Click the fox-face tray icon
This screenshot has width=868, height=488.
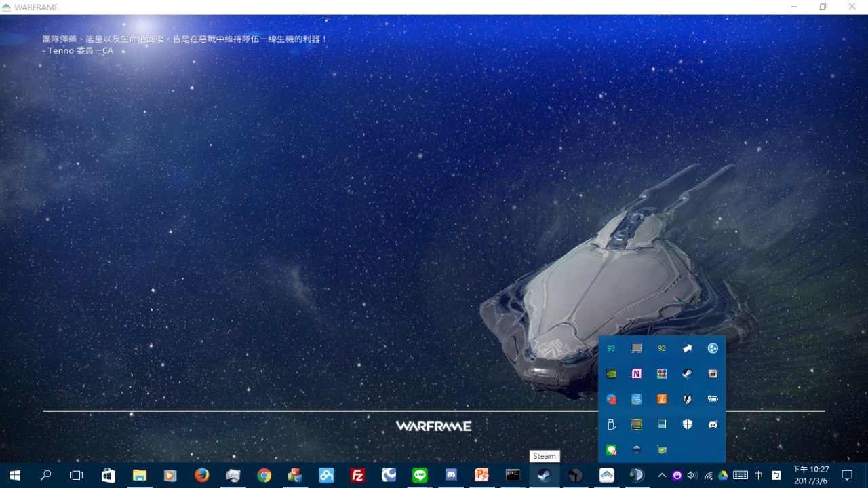pyautogui.click(x=687, y=399)
